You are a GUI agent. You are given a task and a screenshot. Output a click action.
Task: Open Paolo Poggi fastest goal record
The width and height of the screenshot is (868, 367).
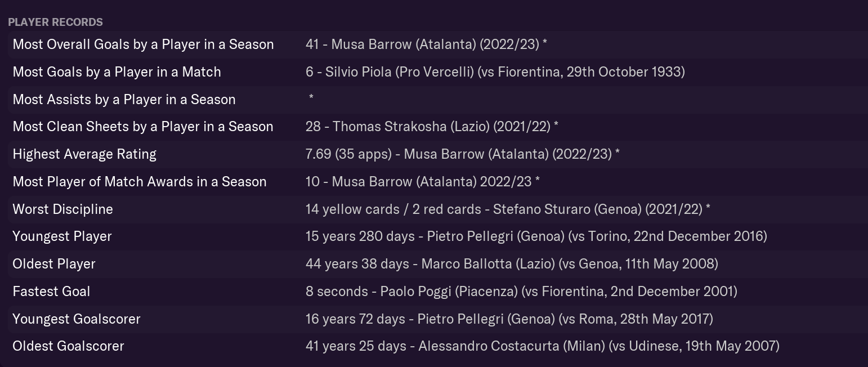click(521, 292)
